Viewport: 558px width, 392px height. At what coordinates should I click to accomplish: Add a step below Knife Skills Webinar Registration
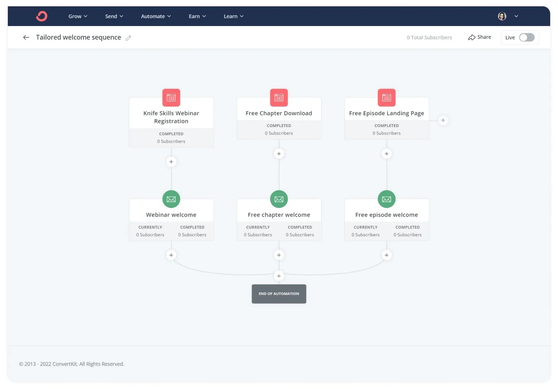(x=171, y=162)
